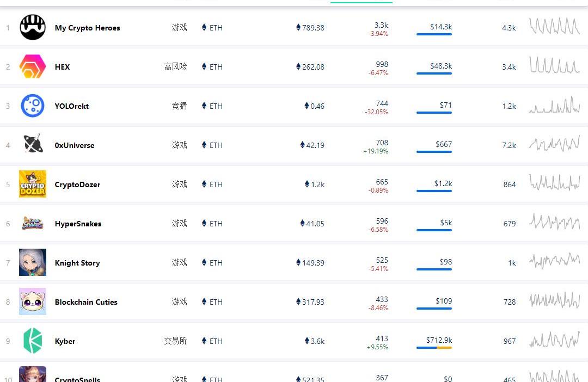Click the Knight Story name link
588x382 pixels.
[77, 263]
